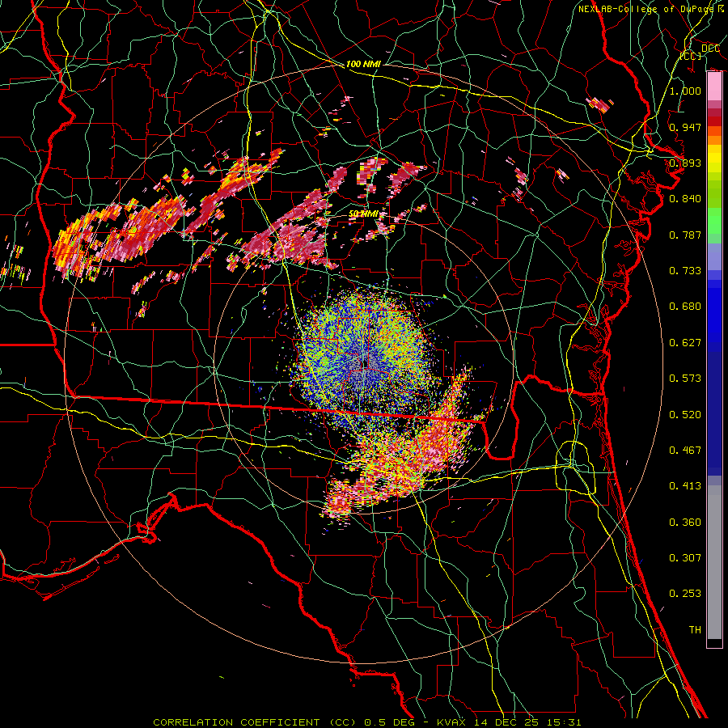This screenshot has width=728, height=728.
Task: Click the 0.840 legend value
Action: 685,199
